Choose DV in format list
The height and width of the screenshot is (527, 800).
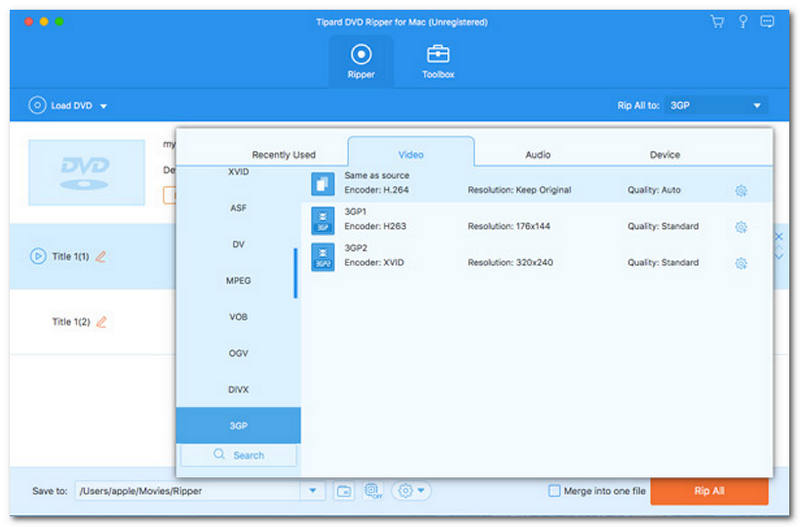pos(238,244)
